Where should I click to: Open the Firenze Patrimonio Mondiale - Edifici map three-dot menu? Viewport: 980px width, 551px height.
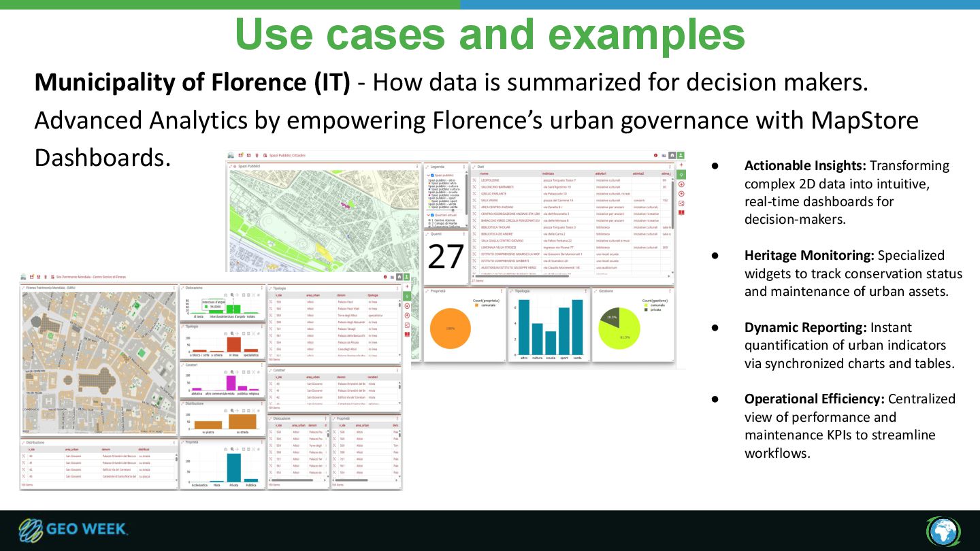tap(174, 288)
